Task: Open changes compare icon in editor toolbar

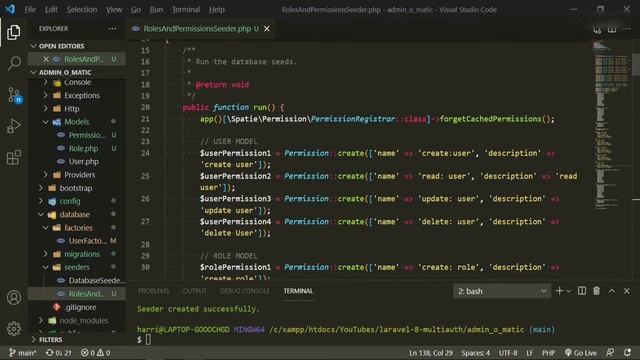Action: click(x=597, y=29)
